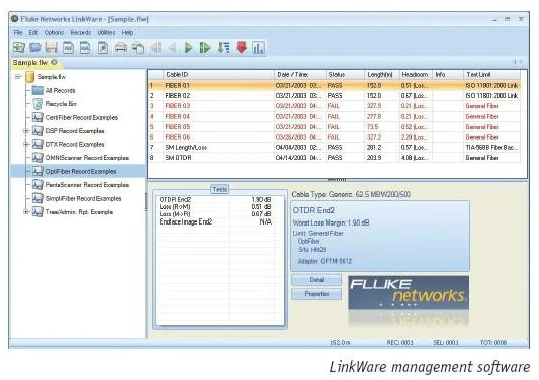Click PentaScanner Record Examples graph icon
This screenshot has height=380, width=539.
[x=37, y=185]
